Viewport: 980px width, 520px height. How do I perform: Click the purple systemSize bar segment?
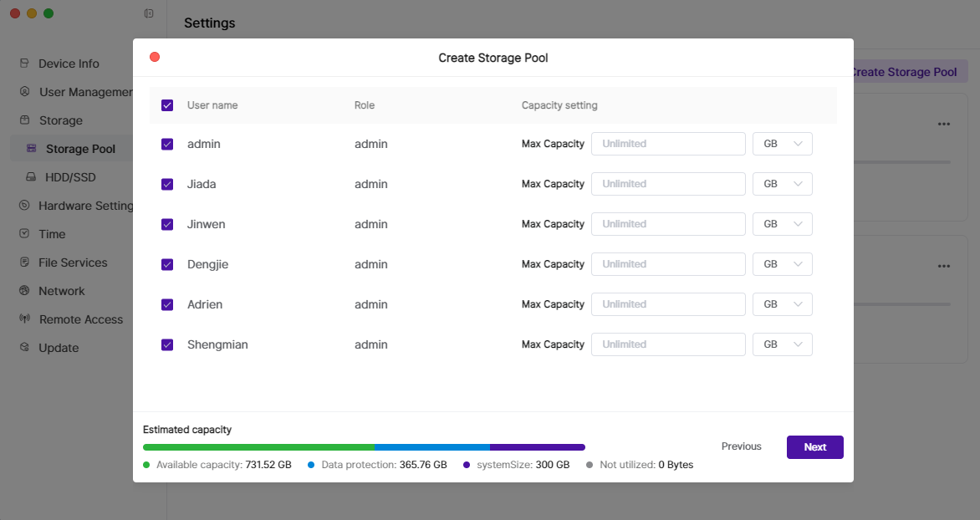coord(538,447)
